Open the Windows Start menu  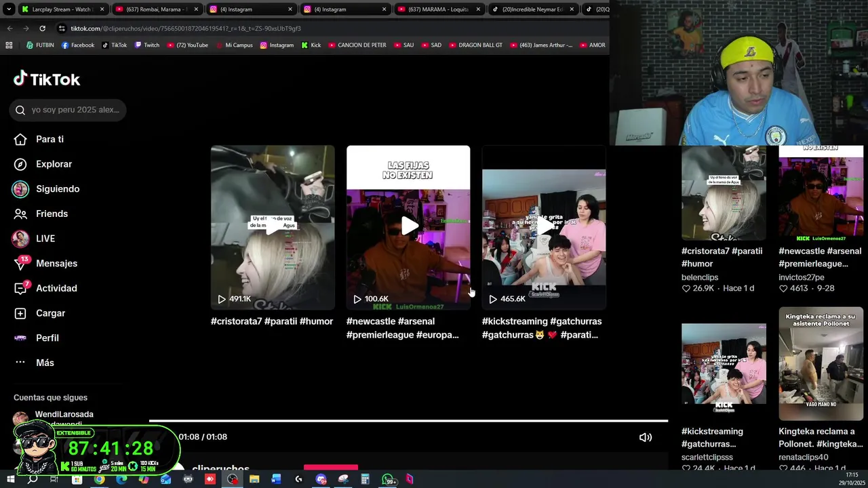click(10, 479)
